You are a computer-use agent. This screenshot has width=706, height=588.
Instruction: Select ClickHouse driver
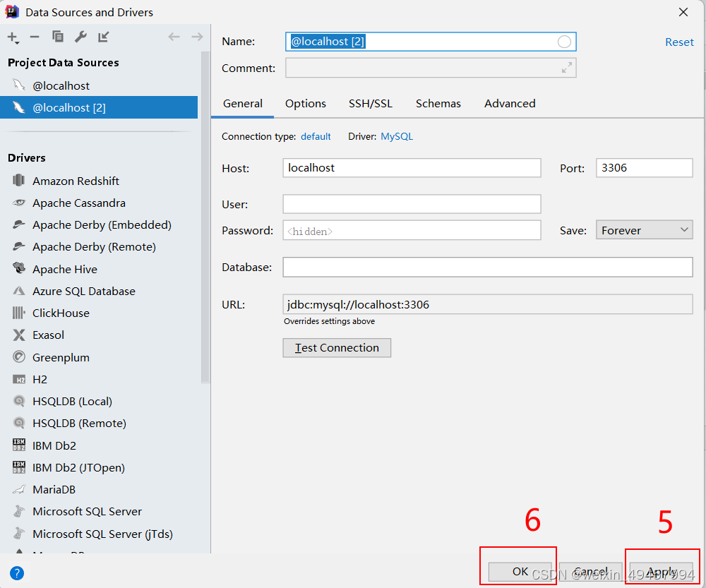[99, 313]
